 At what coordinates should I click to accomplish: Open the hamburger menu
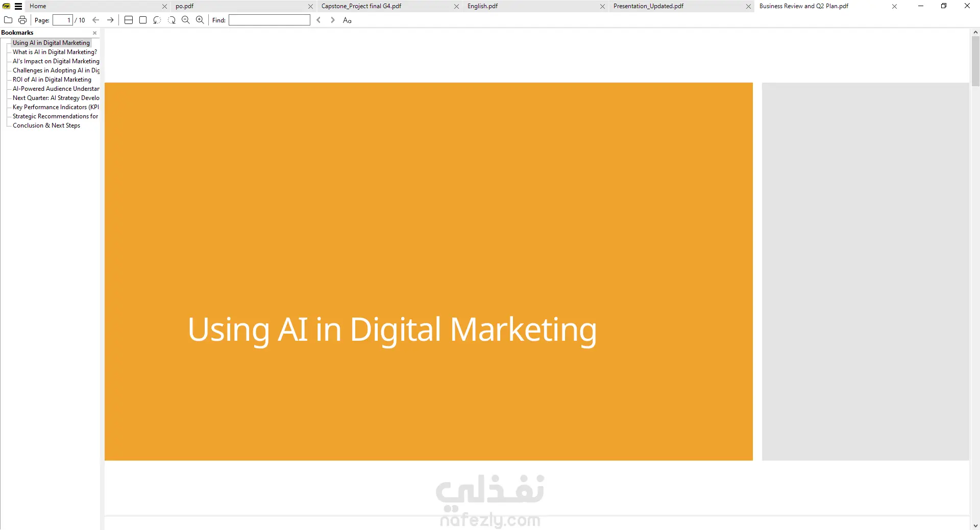click(x=18, y=6)
